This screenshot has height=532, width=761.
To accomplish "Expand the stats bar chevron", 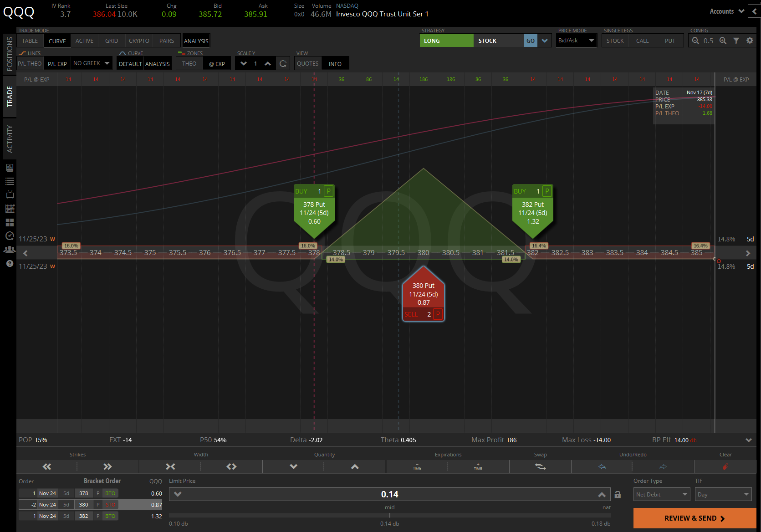I will click(749, 440).
